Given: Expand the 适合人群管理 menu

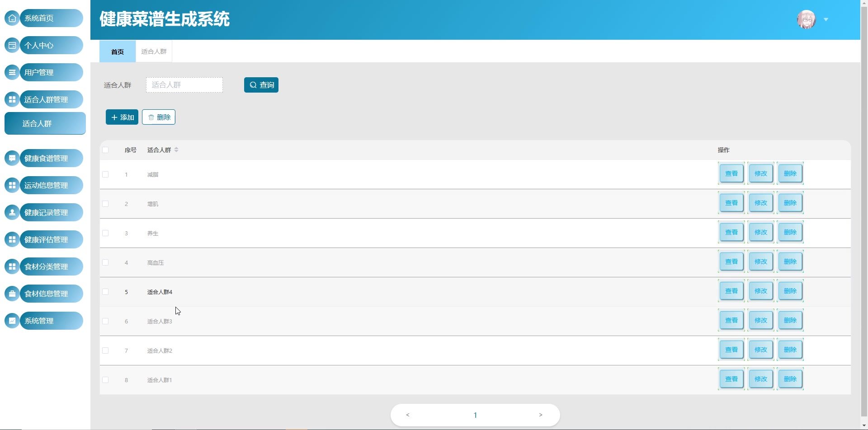Looking at the screenshot, I should point(52,99).
